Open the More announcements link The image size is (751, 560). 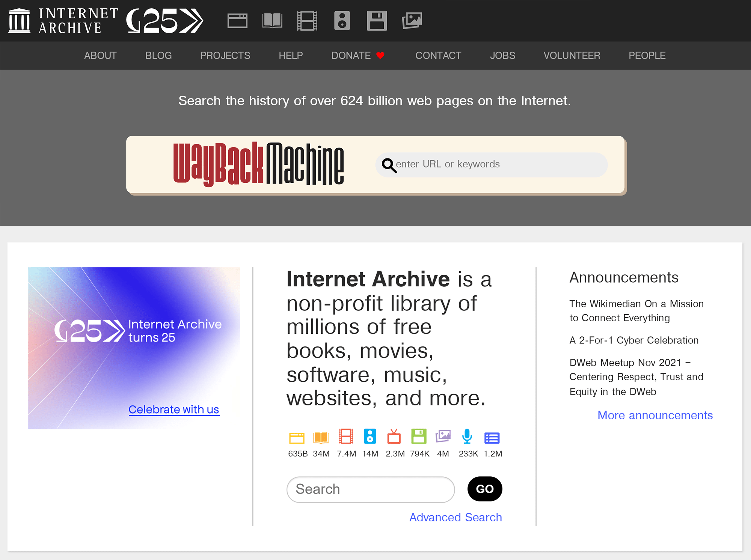pyautogui.click(x=655, y=415)
